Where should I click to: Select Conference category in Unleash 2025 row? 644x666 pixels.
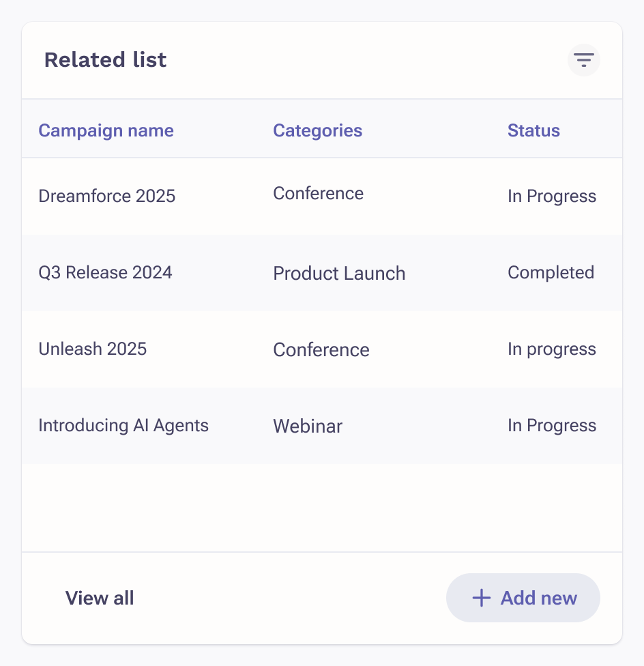coord(321,349)
